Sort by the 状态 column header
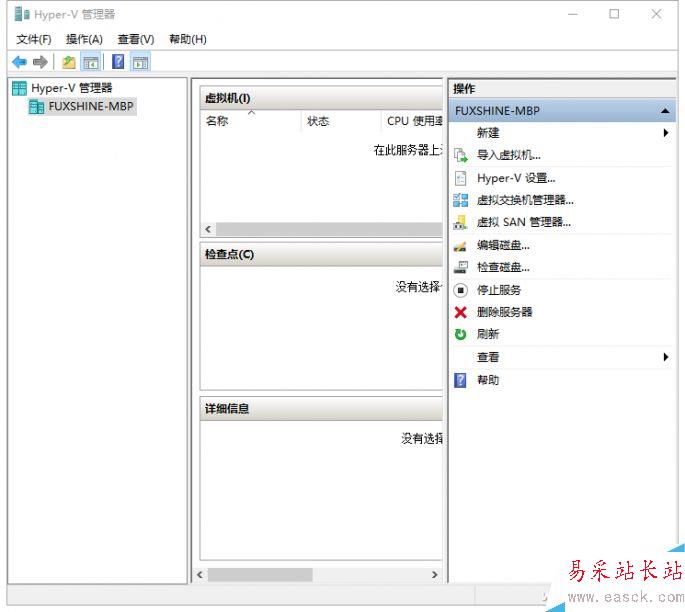This screenshot has height=612, width=685. pos(341,121)
